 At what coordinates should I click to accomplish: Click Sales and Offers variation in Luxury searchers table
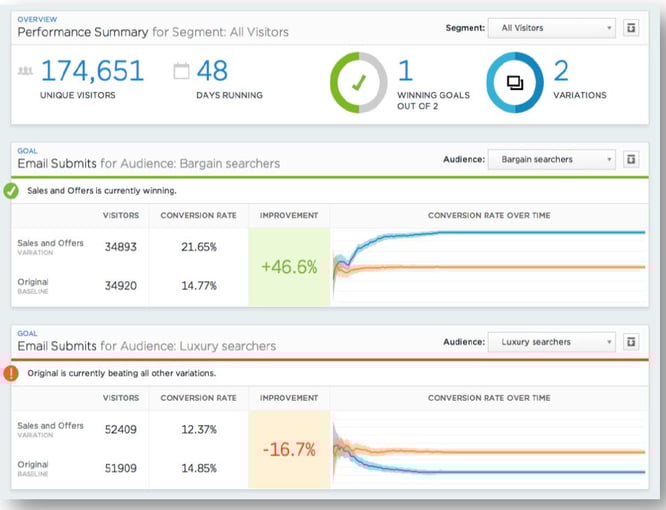[50, 429]
